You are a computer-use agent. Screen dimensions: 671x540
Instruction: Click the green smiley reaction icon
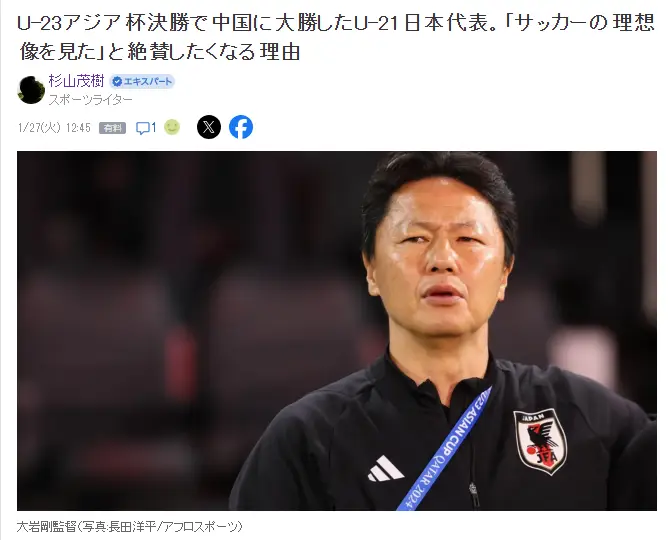[x=172, y=127]
